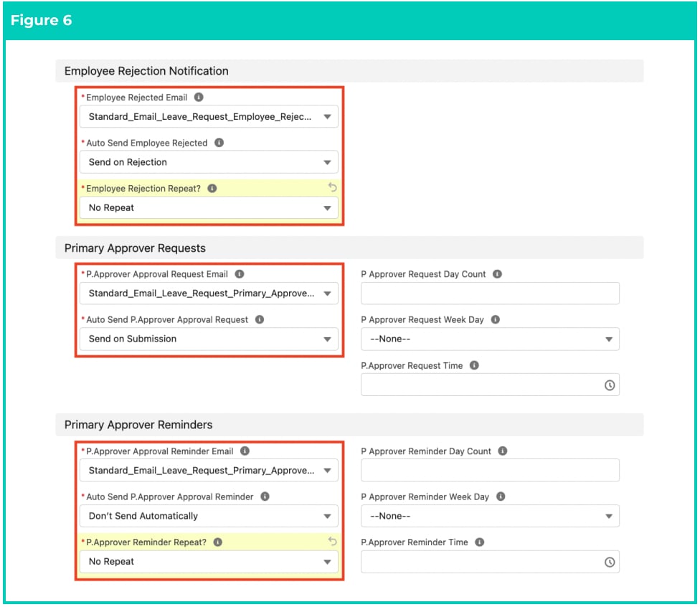This screenshot has height=607, width=700.
Task: Open Employee Rejected Email template dropdown
Action: click(x=209, y=117)
